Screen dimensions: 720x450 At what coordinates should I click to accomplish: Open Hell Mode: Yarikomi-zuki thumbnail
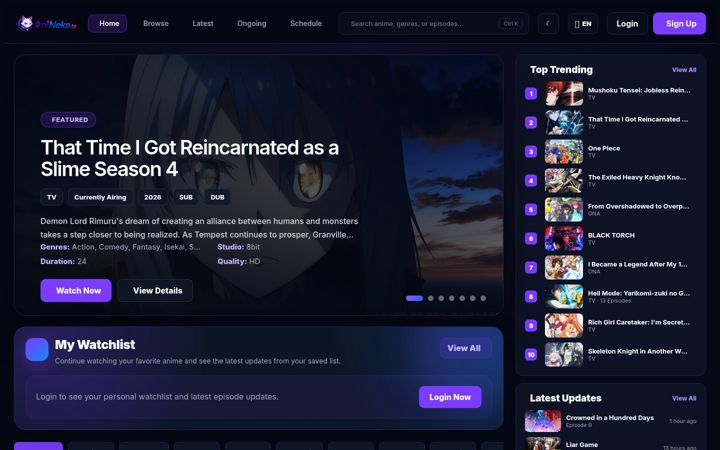(564, 296)
